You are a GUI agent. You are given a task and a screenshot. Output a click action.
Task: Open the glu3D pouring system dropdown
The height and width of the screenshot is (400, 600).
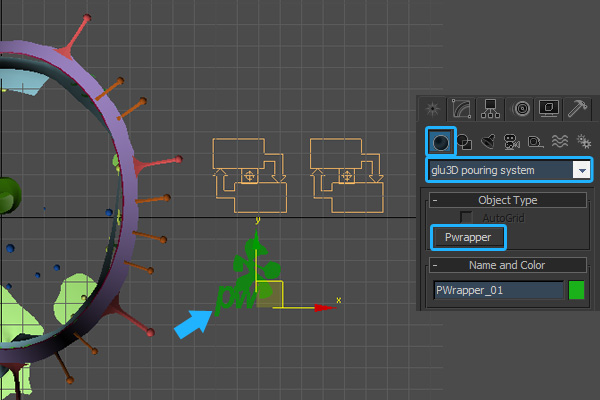[x=580, y=170]
